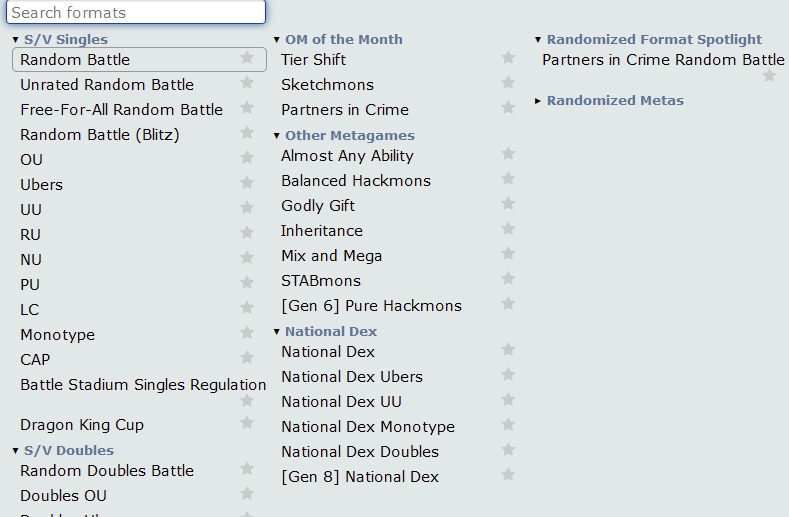Toggle favorite star for Godly Gift
The image size is (789, 517).
[508, 203]
